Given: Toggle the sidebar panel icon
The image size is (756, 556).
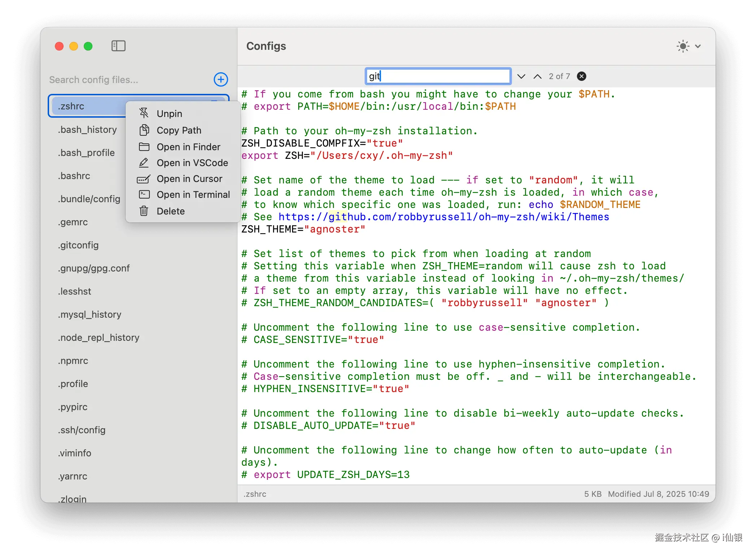Looking at the screenshot, I should [x=118, y=46].
